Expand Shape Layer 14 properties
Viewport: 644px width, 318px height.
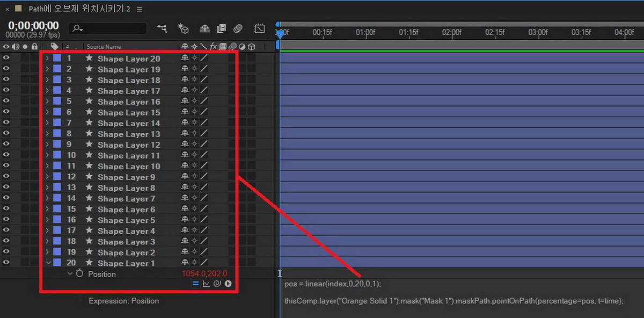click(x=47, y=123)
